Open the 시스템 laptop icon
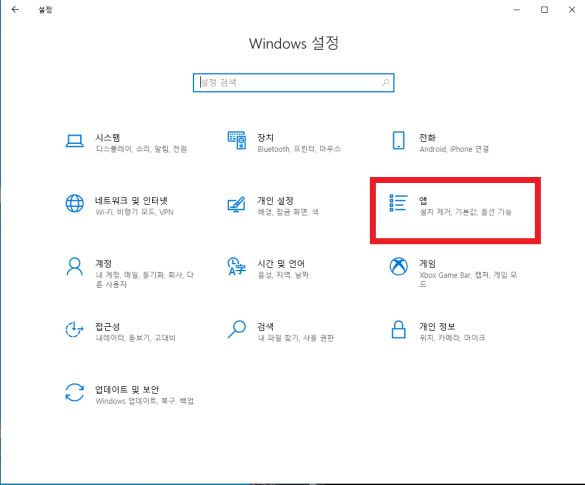This screenshot has width=585, height=485. (75, 141)
